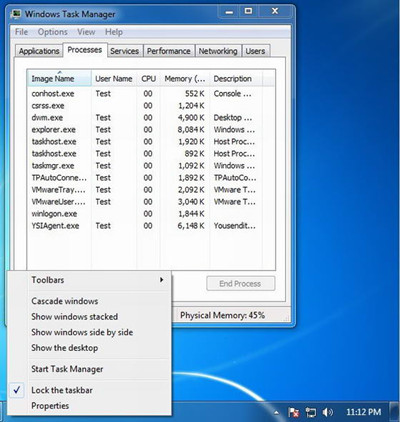The height and width of the screenshot is (422, 400).
Task: Switch to the Networking tab
Action: click(x=218, y=51)
